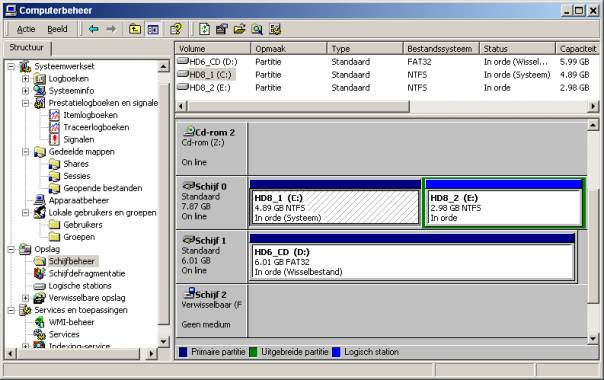Expand the Logboeken node
The width and height of the screenshot is (604, 380).
(x=25, y=79)
